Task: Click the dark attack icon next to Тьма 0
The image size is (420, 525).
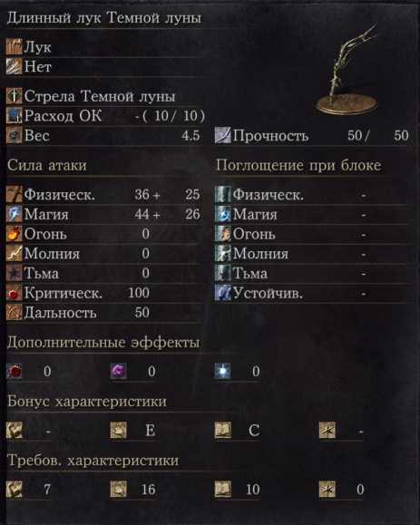Action: [x=15, y=273]
